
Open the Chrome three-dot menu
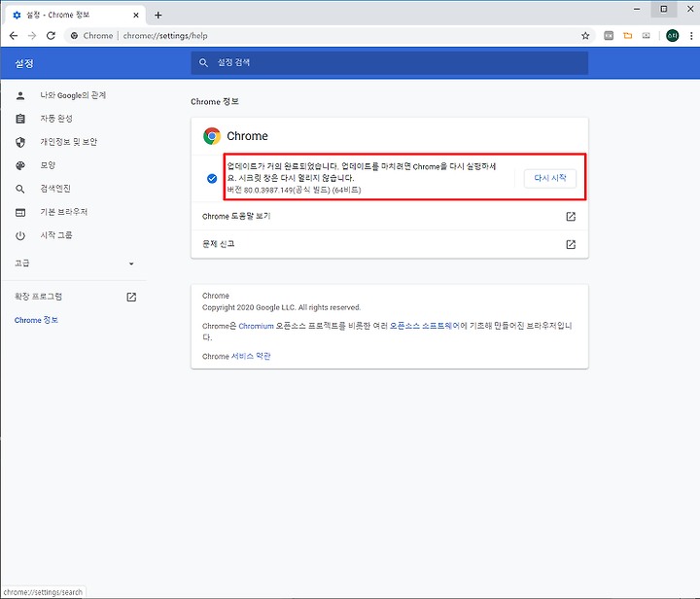pyautogui.click(x=691, y=36)
